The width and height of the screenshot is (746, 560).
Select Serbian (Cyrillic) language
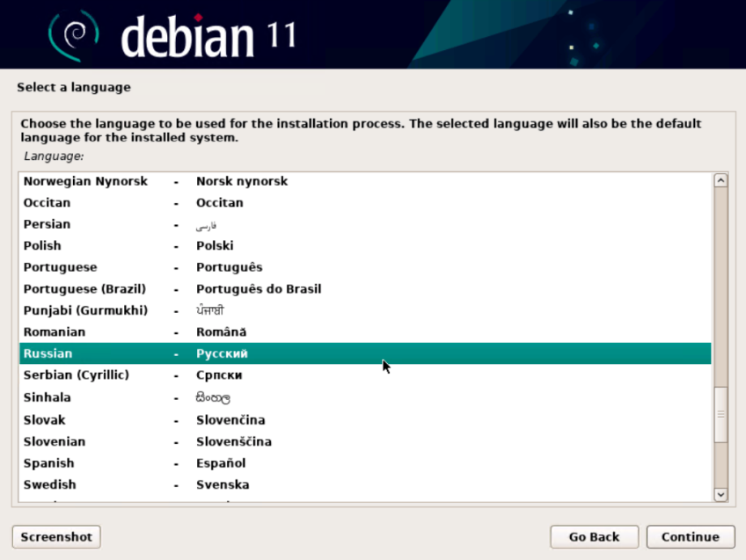click(x=365, y=375)
